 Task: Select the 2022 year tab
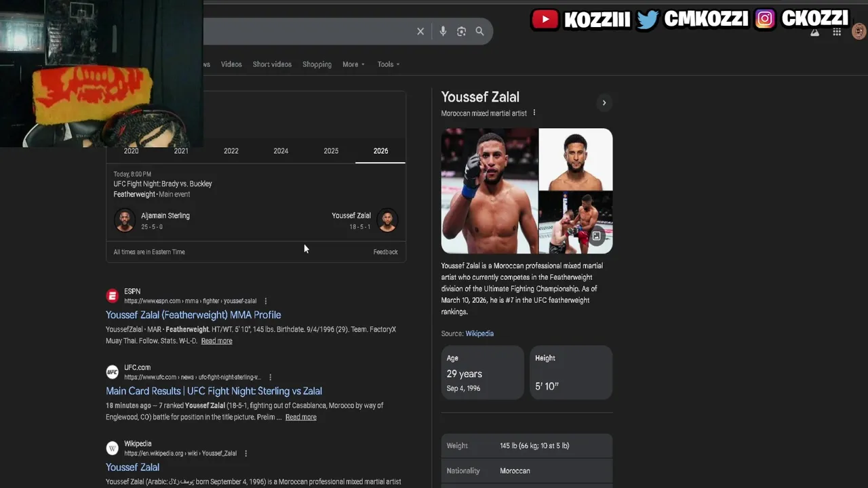231,151
